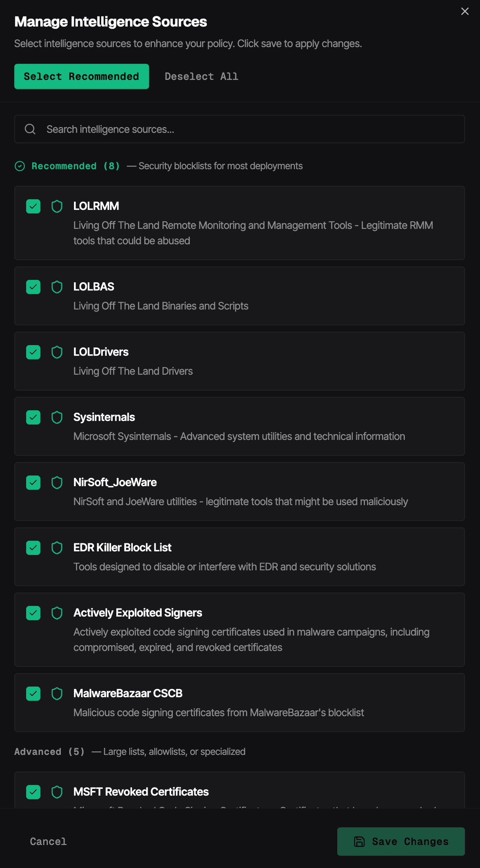The height and width of the screenshot is (868, 480).
Task: Click the Select Recommended button
Action: tap(81, 76)
